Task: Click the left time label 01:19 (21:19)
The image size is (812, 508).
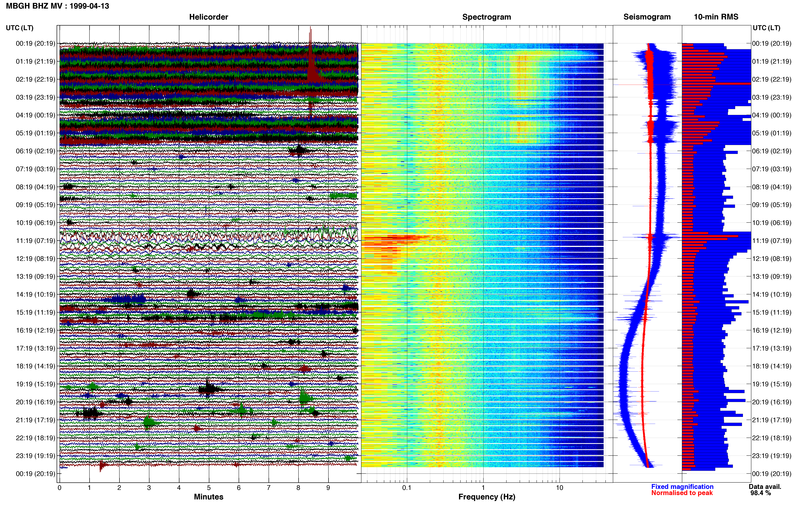Action: click(x=35, y=61)
